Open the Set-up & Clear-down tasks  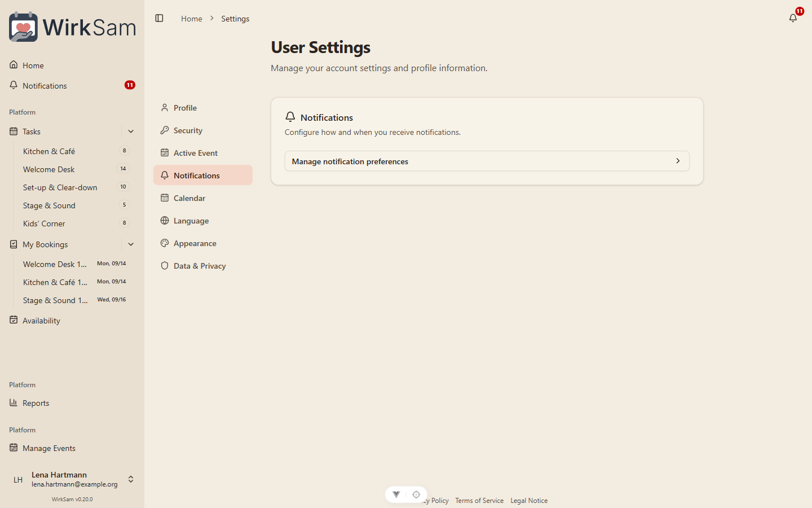tap(76, 187)
